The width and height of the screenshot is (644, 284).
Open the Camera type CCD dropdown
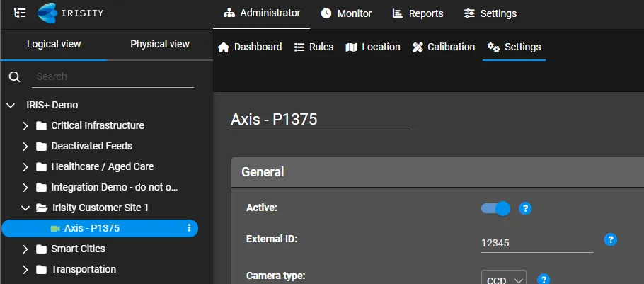[504, 278]
